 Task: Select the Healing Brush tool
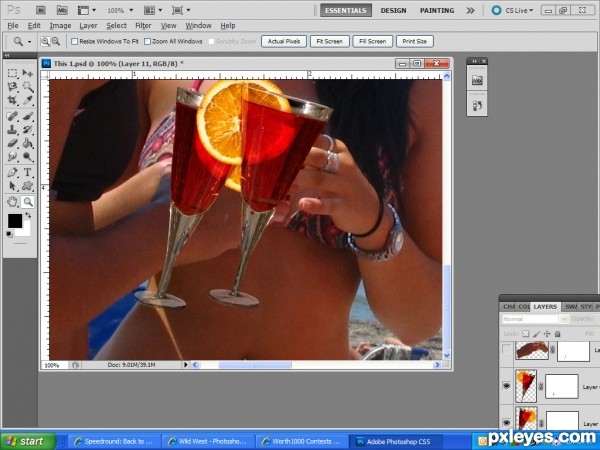tap(13, 116)
